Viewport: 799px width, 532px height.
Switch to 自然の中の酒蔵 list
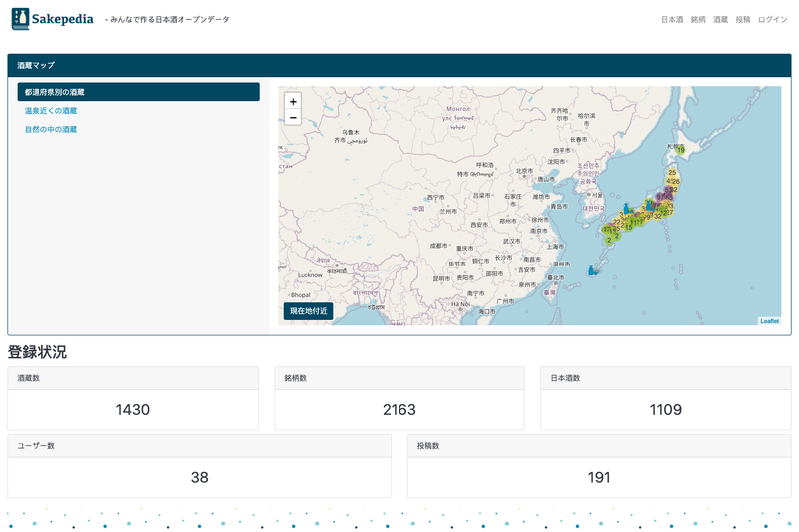coord(51,130)
